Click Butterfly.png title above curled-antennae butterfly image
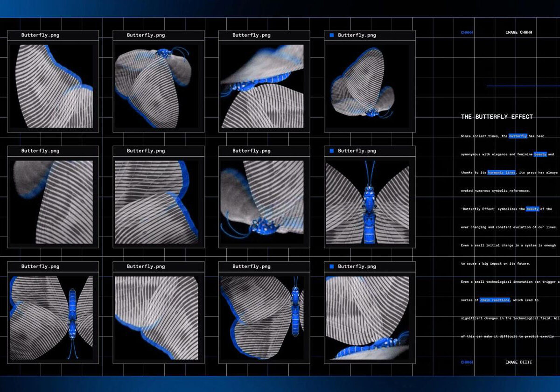 coord(252,151)
